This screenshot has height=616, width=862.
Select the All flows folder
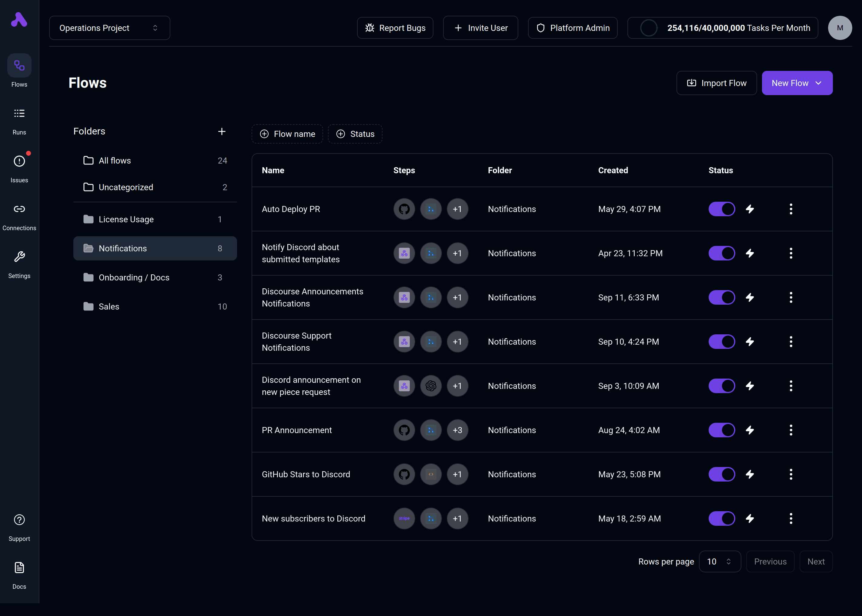click(x=155, y=161)
